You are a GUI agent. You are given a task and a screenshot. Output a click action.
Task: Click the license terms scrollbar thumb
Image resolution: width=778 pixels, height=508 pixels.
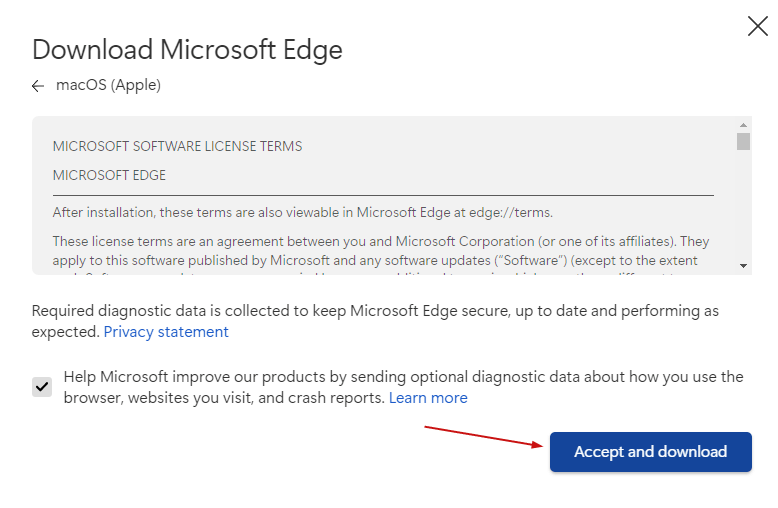[743, 141]
